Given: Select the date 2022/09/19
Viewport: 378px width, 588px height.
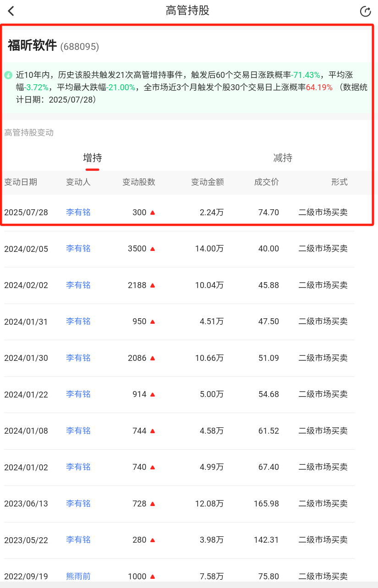Looking at the screenshot, I should pyautogui.click(x=26, y=577).
